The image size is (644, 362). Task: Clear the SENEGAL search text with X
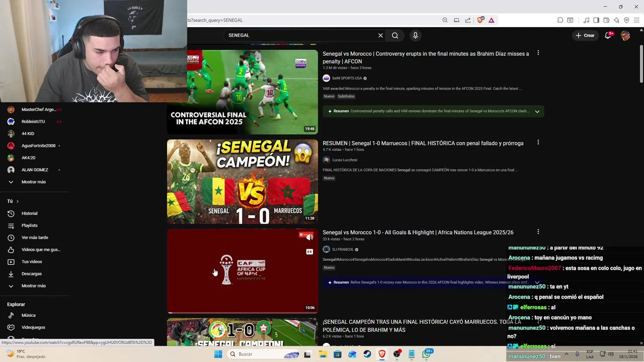point(380,35)
